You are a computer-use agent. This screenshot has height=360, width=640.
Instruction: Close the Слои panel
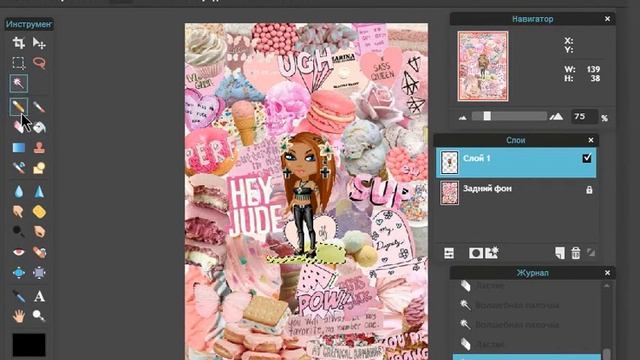tap(591, 140)
